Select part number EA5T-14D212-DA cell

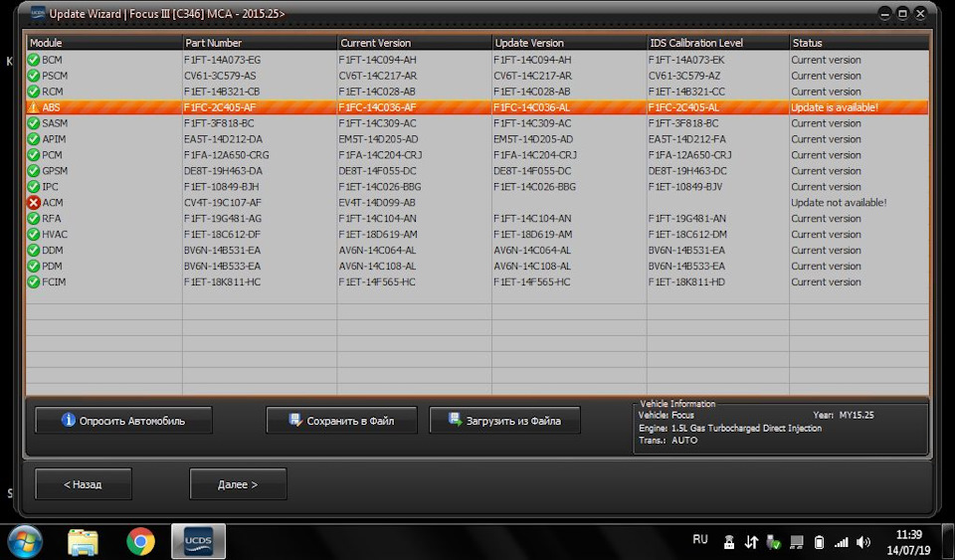(x=223, y=139)
